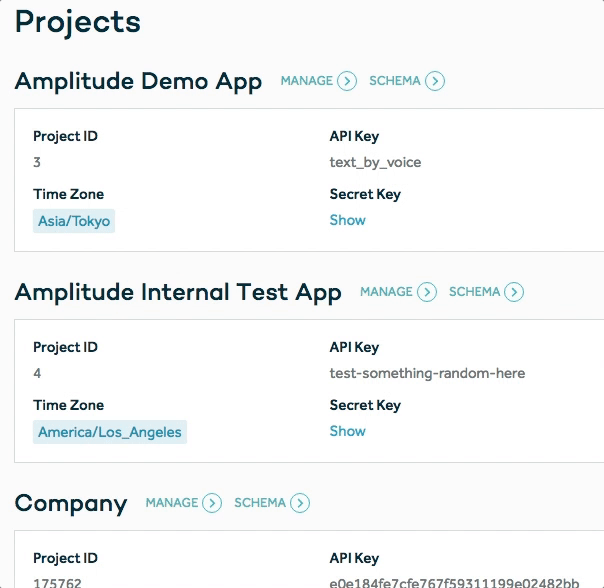Click the arrow icon beside Company SCHEMA
Viewport: 604px width, 588px height.
click(300, 503)
